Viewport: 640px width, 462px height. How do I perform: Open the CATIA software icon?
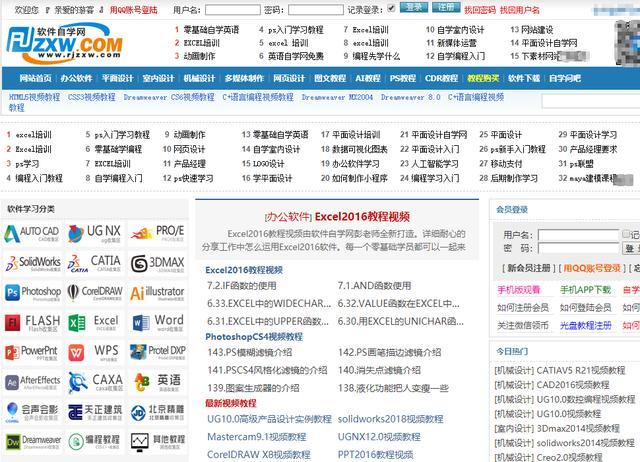(x=95, y=263)
